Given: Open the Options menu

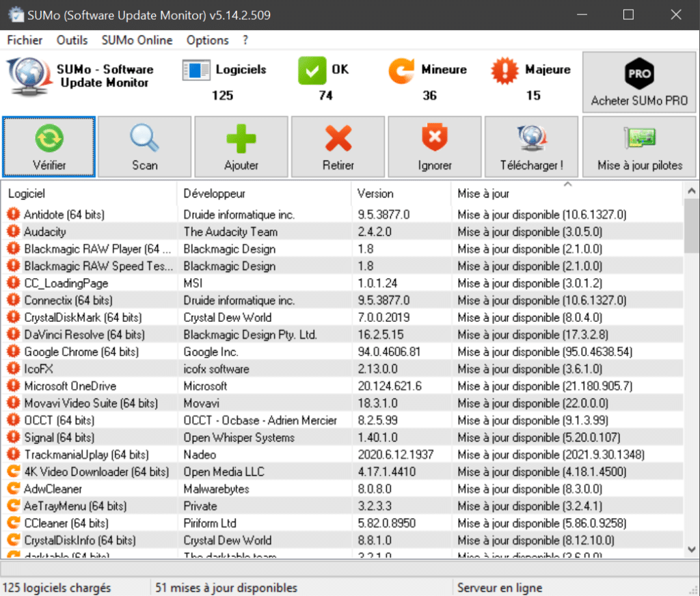Looking at the screenshot, I should click(x=207, y=40).
